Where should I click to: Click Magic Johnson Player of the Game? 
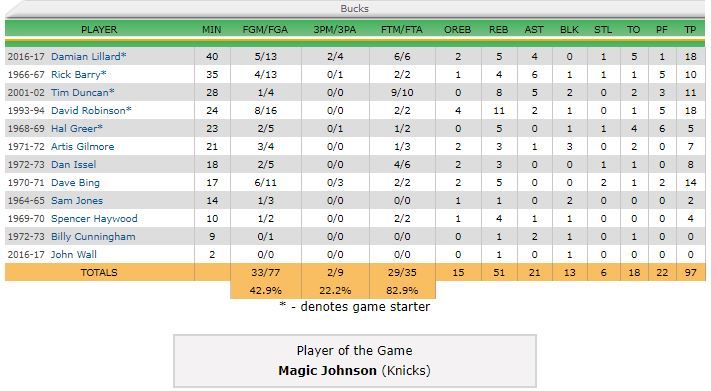[x=327, y=371]
